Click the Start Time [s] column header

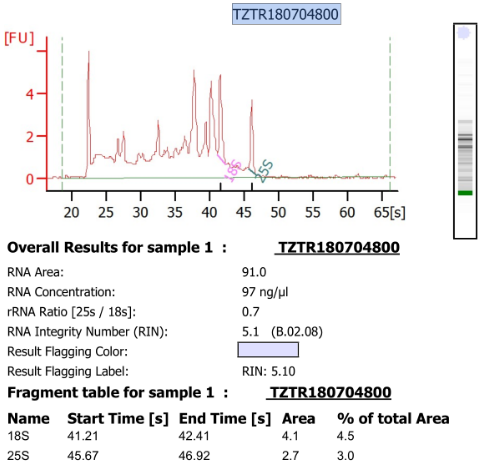118,419
